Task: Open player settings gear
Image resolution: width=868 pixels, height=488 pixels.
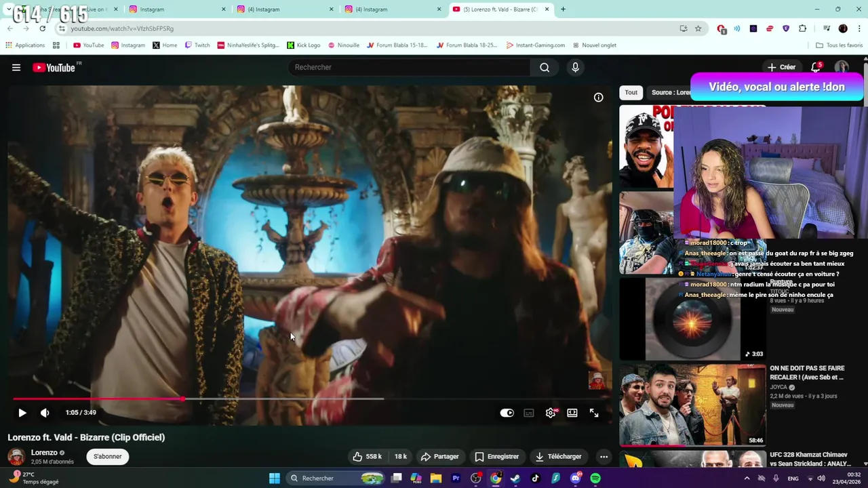Action: pos(551,412)
